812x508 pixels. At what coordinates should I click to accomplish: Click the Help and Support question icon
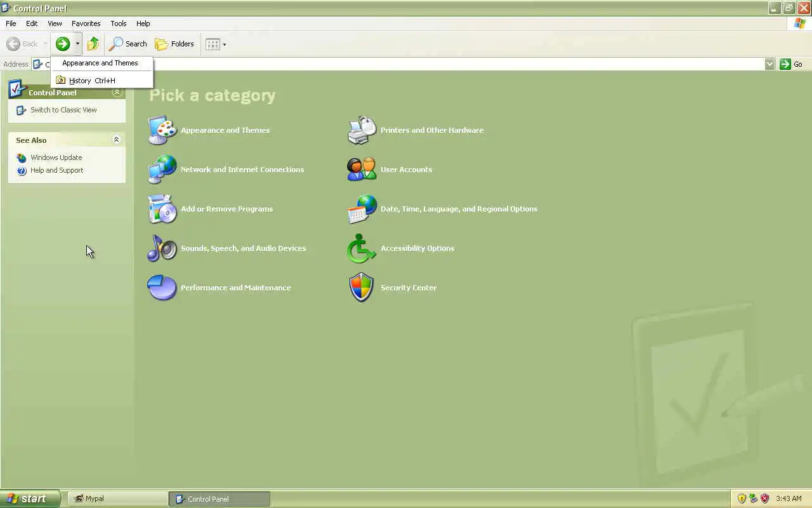(22, 171)
